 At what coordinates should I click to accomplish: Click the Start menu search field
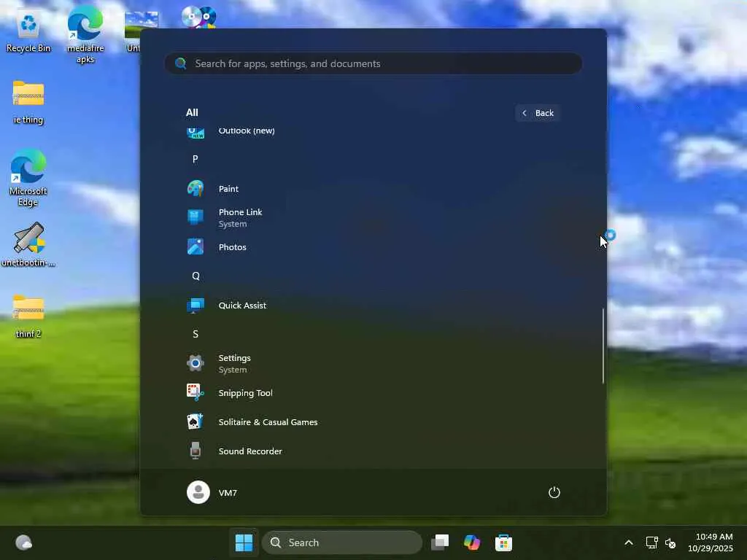tap(373, 63)
